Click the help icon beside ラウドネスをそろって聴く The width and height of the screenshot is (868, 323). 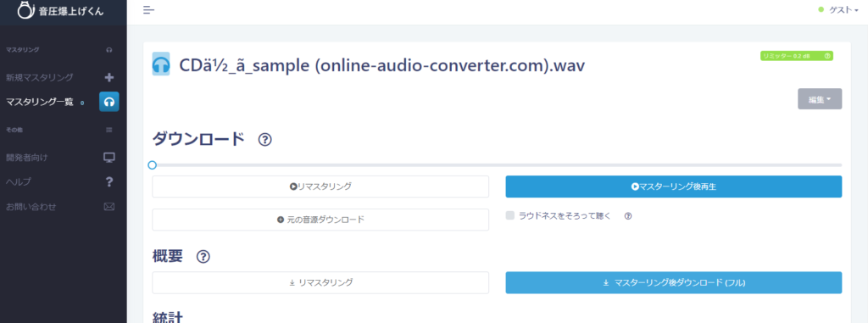tap(628, 217)
